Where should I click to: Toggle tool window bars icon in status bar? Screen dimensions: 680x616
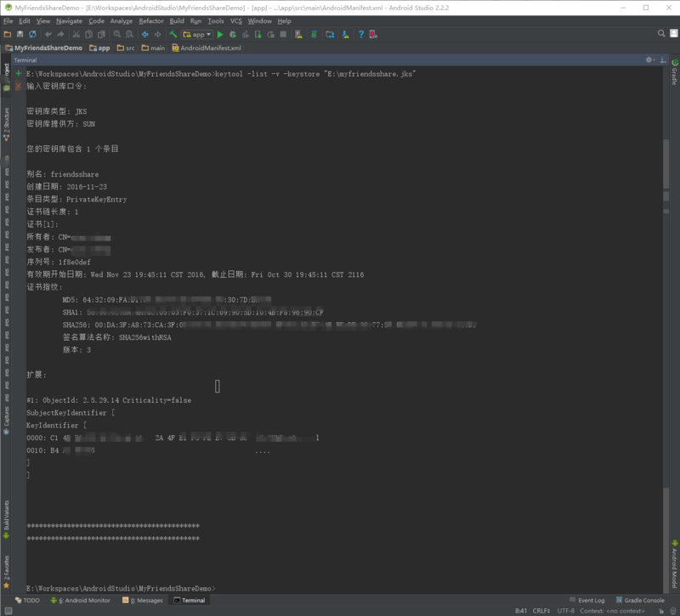[8, 611]
